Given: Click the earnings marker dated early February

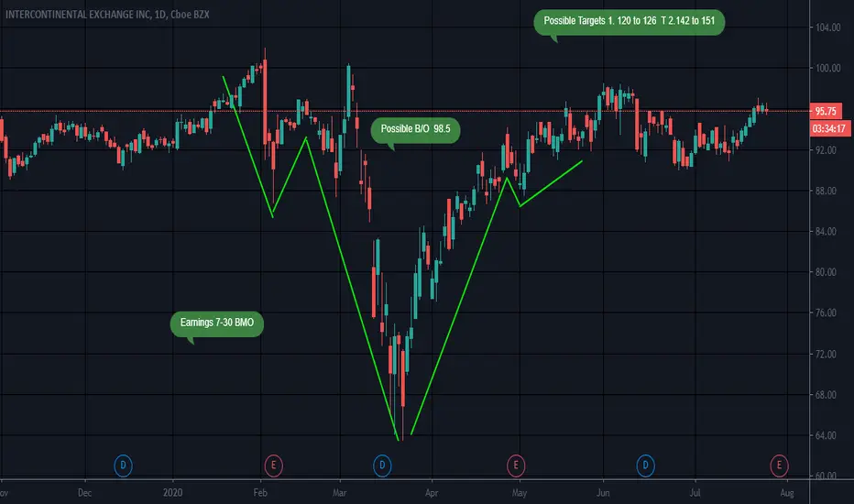Looking at the screenshot, I should click(x=273, y=466).
